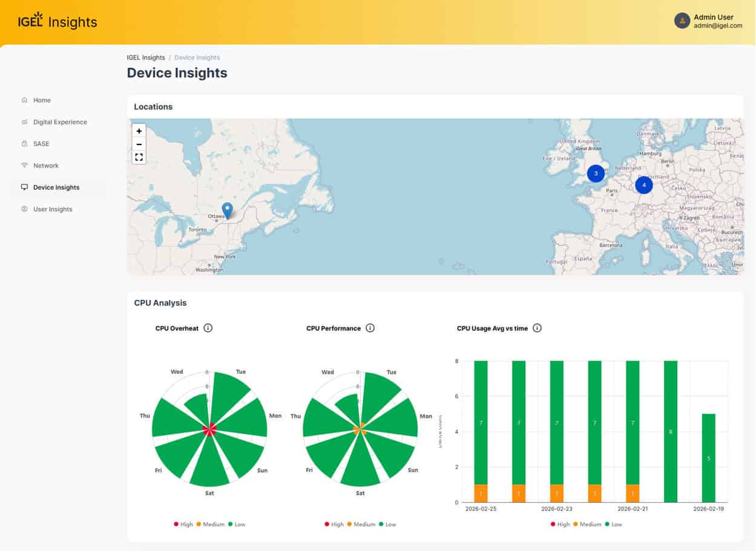The width and height of the screenshot is (756, 551).
Task: Select User Insights in the sidebar
Action: 53,209
